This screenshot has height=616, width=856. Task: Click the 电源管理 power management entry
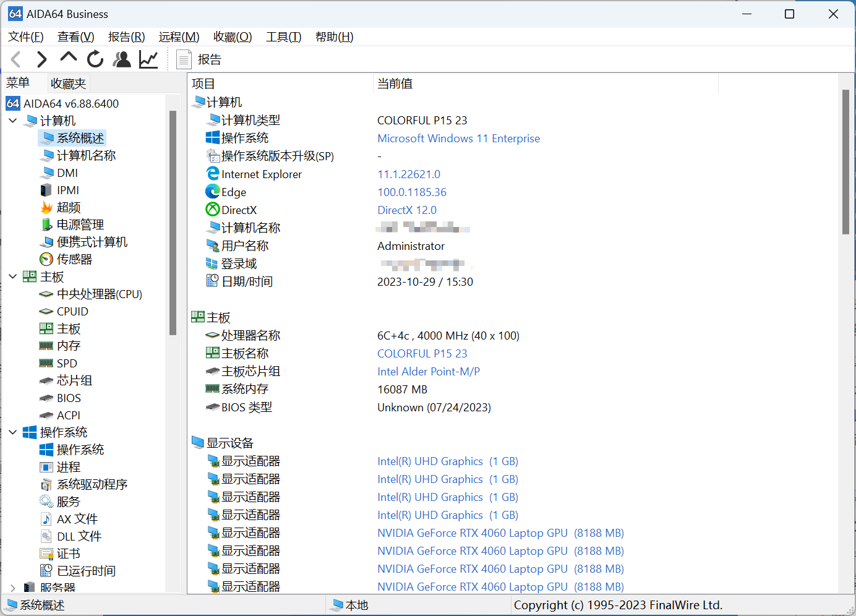pos(80,225)
